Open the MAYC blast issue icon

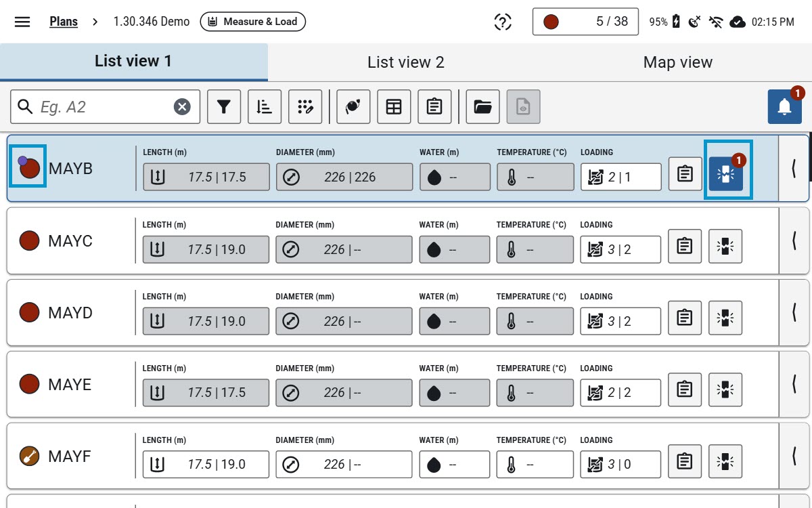click(x=725, y=246)
